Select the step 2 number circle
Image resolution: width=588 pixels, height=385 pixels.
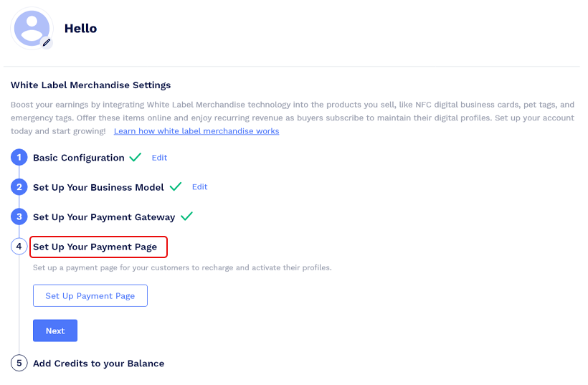[x=19, y=187]
